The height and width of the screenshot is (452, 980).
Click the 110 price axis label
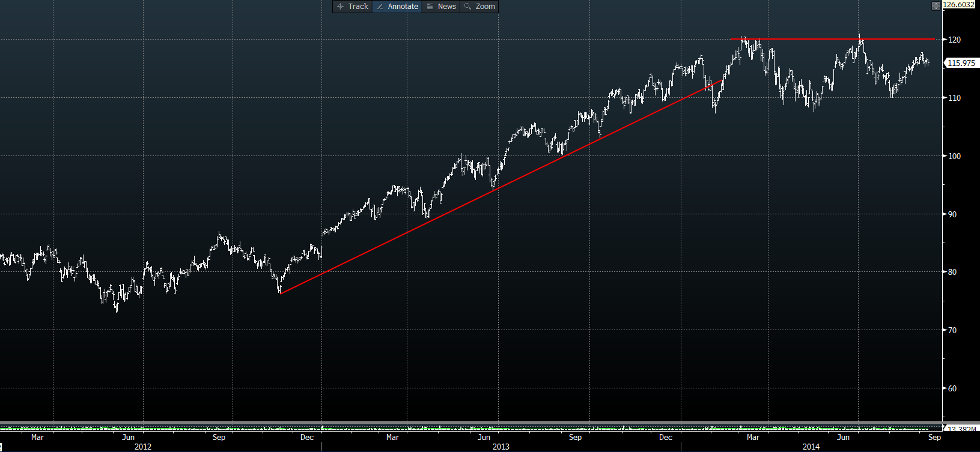954,98
